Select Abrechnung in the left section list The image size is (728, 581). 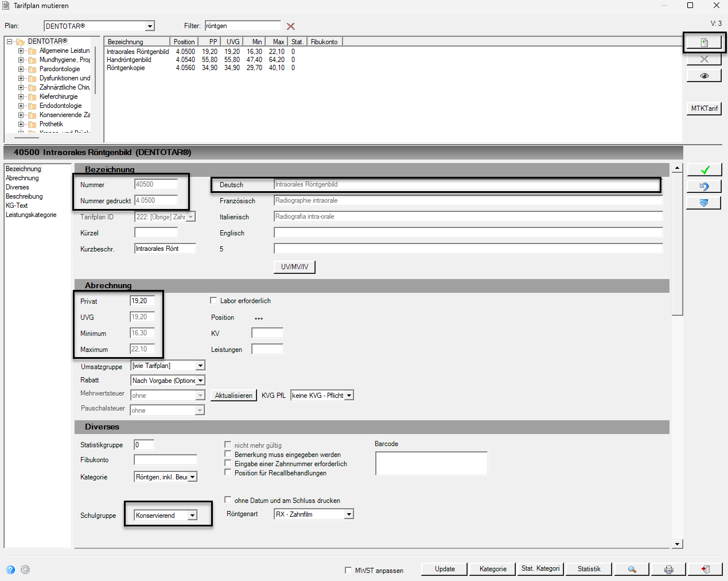[22, 178]
